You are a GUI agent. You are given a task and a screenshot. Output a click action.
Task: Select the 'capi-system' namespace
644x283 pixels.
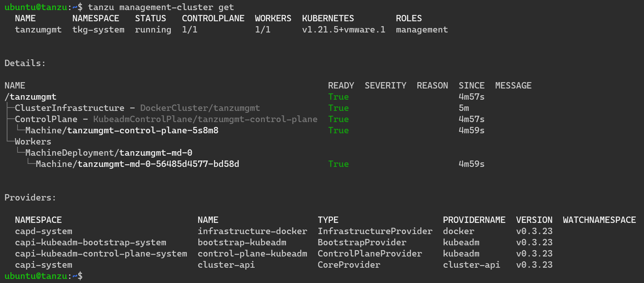pos(44,265)
